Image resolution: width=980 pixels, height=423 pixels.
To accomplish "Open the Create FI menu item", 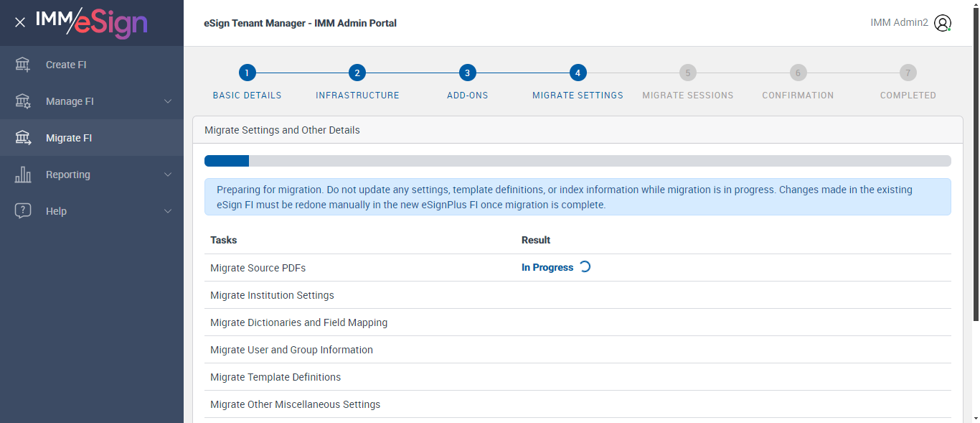I will coord(66,65).
